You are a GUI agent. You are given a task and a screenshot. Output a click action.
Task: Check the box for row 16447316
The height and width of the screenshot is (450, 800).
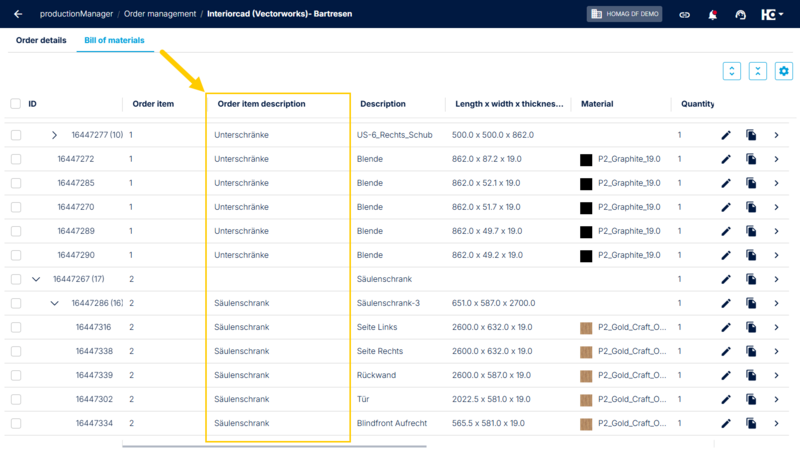(x=16, y=327)
